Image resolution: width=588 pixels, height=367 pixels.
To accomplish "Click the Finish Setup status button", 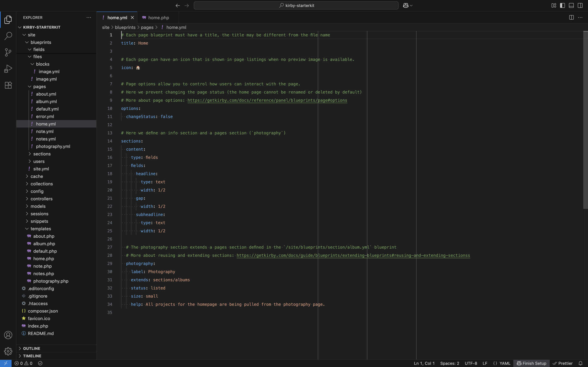I will coord(531,363).
